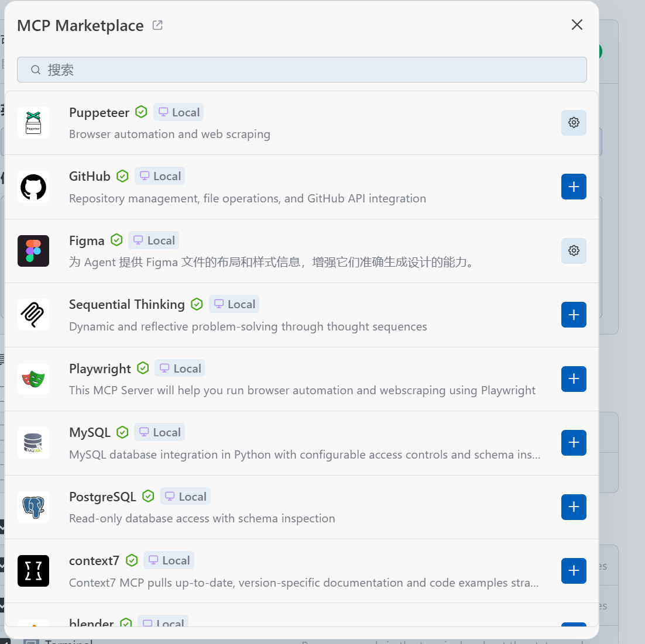Screen dimensions: 645x644
Task: Add the PostgreSQL MCP server
Action: pyautogui.click(x=574, y=507)
